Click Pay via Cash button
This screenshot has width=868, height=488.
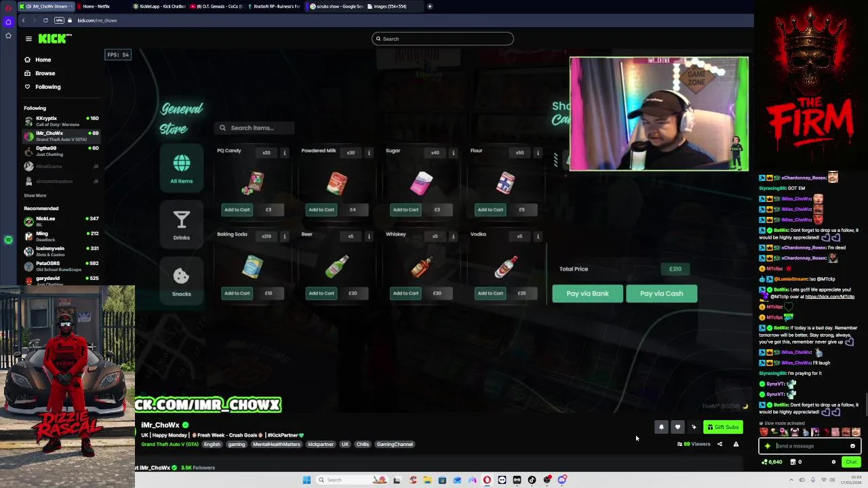coord(661,293)
